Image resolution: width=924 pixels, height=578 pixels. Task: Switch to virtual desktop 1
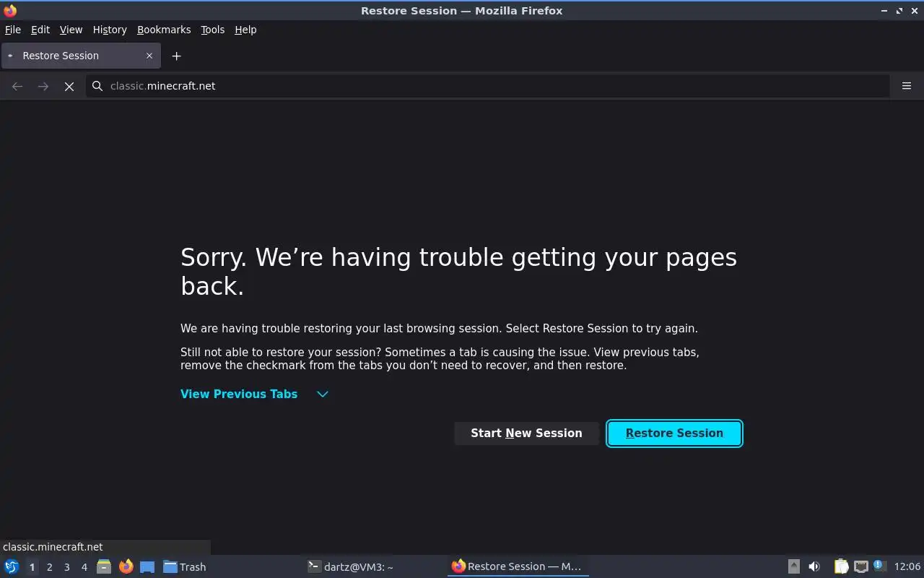point(32,567)
